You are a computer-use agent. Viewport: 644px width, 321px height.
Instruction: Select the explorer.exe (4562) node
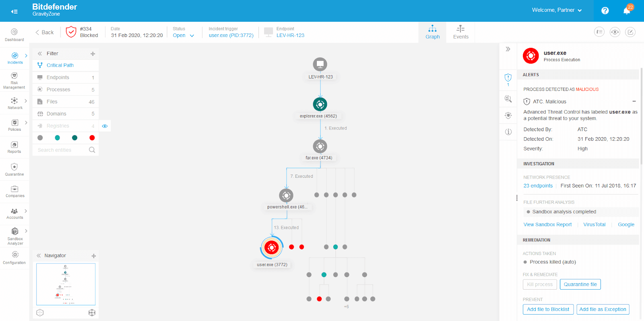click(320, 105)
